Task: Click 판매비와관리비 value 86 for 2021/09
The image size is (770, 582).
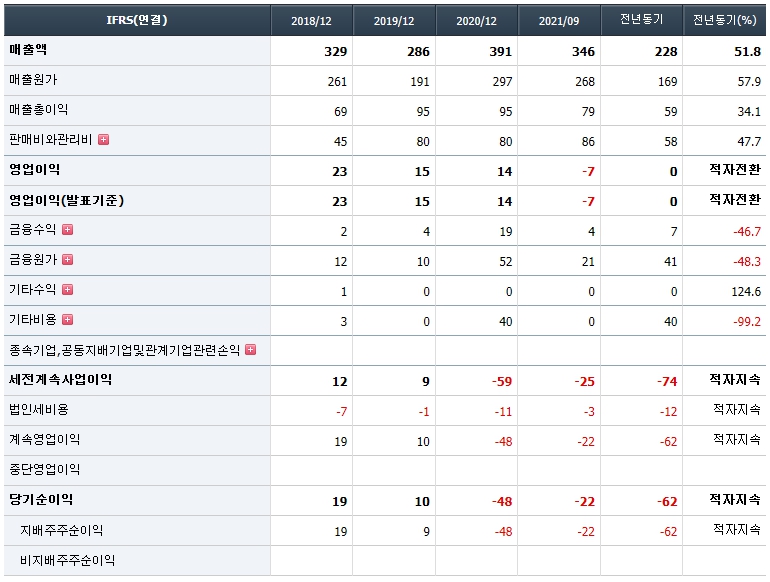Action: tap(588, 141)
